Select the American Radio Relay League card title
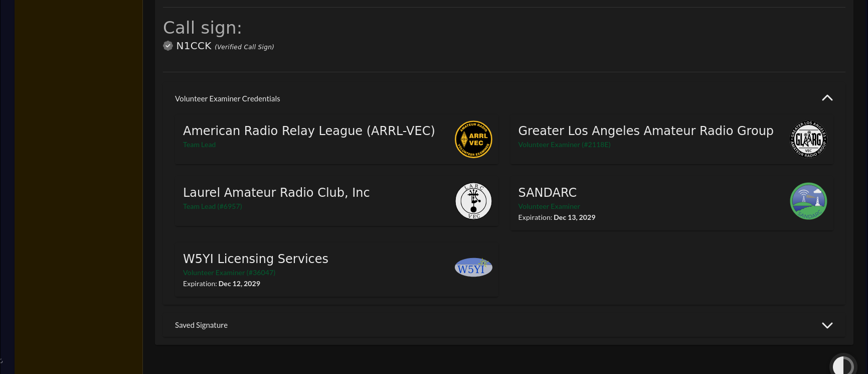 tap(309, 131)
